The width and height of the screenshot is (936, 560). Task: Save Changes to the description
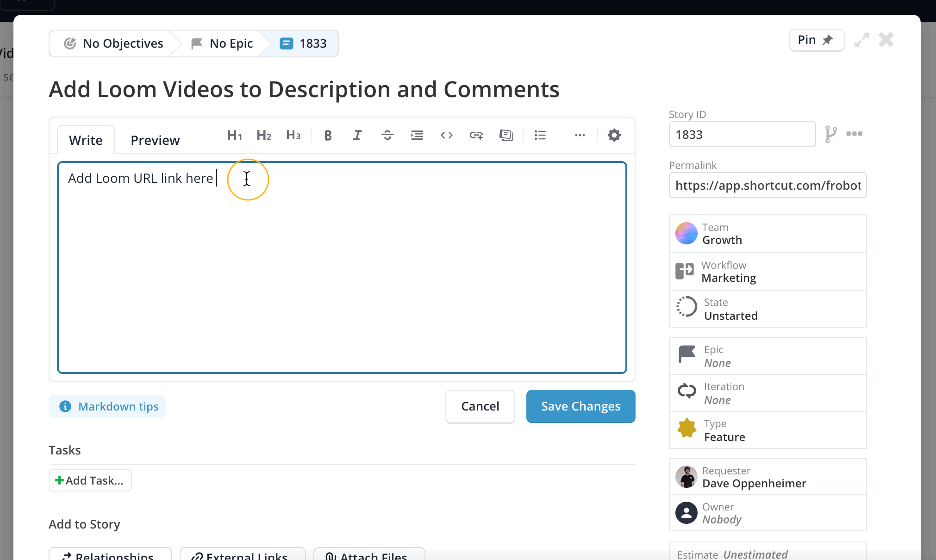pos(580,406)
